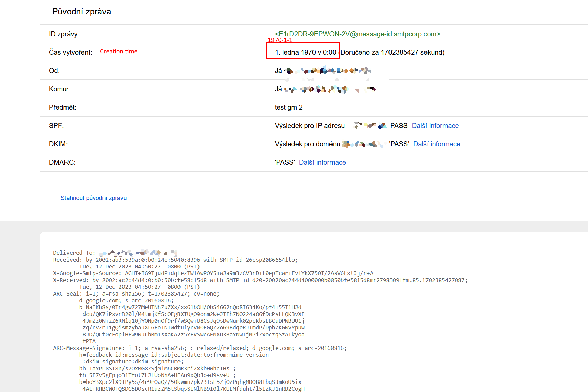Click the boxed date '1. ledna 1970 v 0:00'
The image size is (588, 392).
[305, 52]
